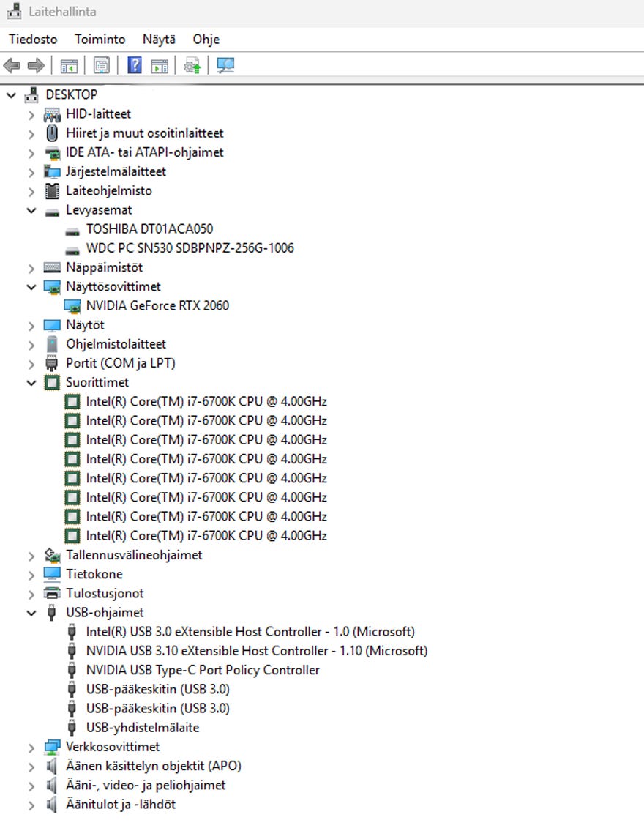Select the Äänitulot ja -lähdöt label
This screenshot has height=831, width=644.
pos(120,805)
